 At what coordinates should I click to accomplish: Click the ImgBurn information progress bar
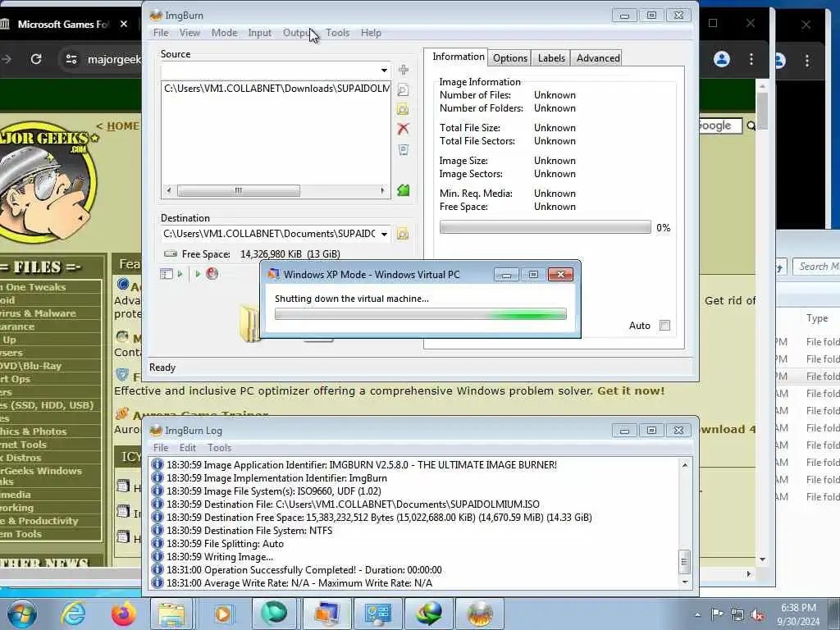pos(545,227)
